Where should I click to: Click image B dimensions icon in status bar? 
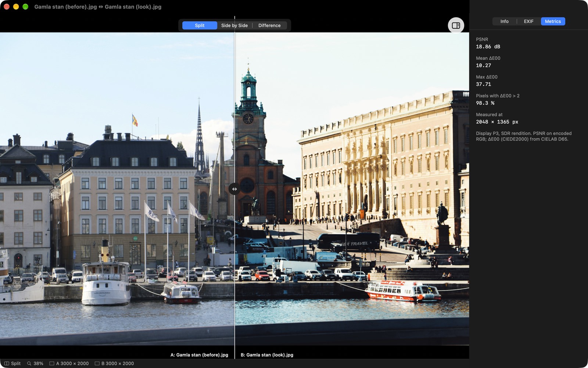[x=97, y=363]
